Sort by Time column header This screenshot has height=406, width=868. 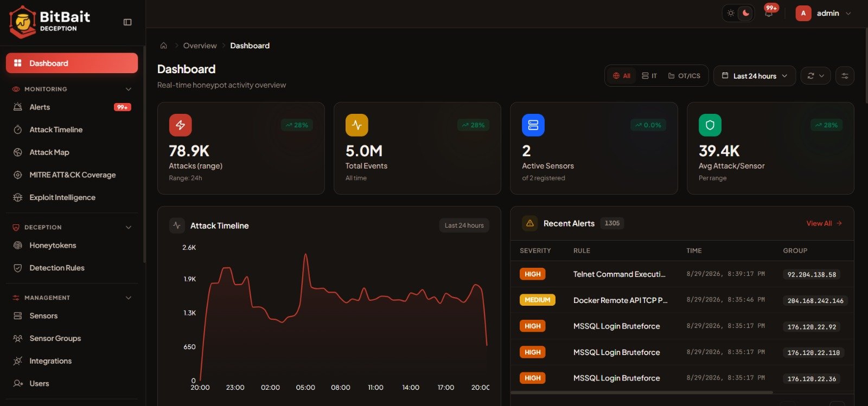point(694,250)
